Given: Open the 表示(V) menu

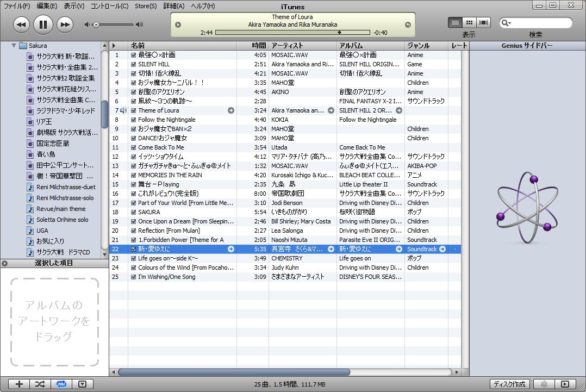Looking at the screenshot, I should [74, 6].
